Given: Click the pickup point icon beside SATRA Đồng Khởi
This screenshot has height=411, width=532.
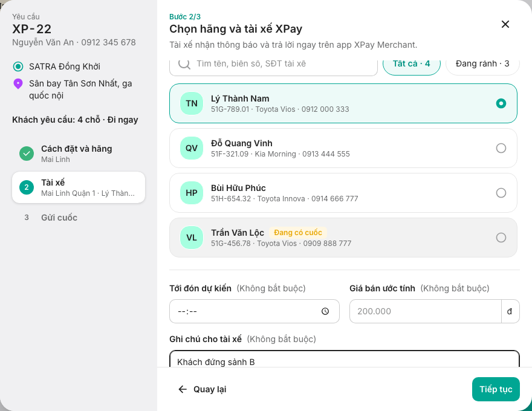Looking at the screenshot, I should tap(18, 66).
